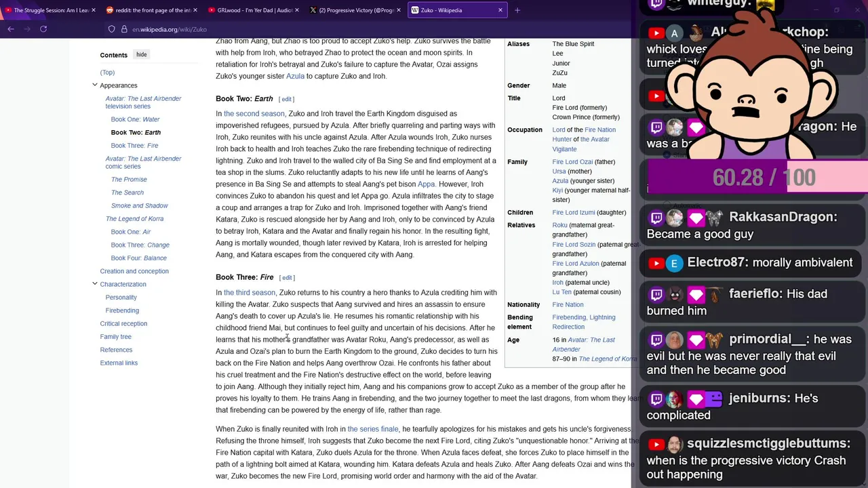Reload the current page
Screen dimensions: 868x488
click(43, 29)
